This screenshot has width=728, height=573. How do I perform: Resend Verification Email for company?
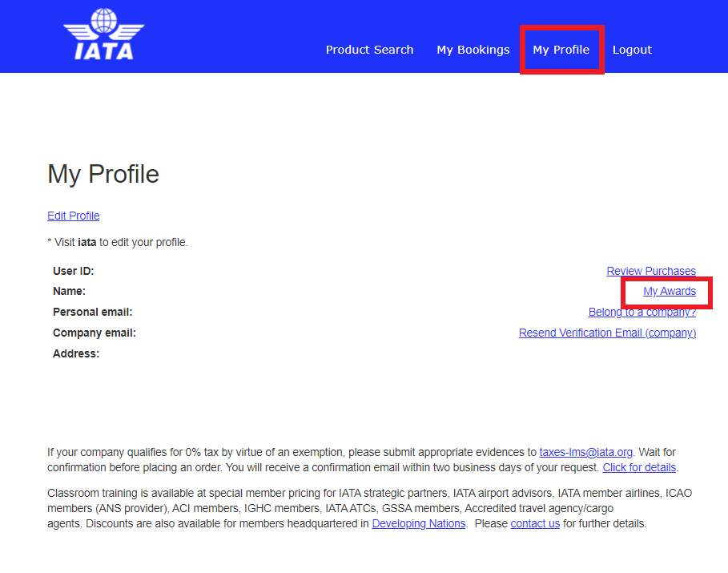(x=607, y=333)
